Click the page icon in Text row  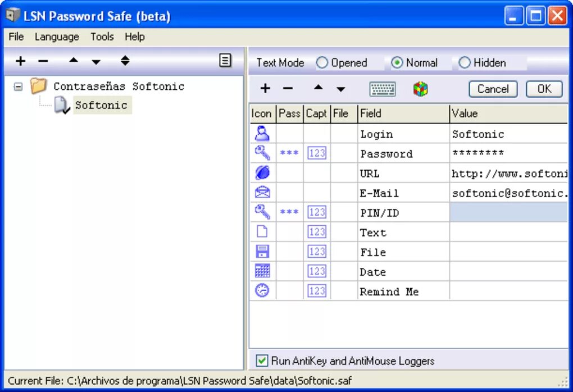[262, 231]
